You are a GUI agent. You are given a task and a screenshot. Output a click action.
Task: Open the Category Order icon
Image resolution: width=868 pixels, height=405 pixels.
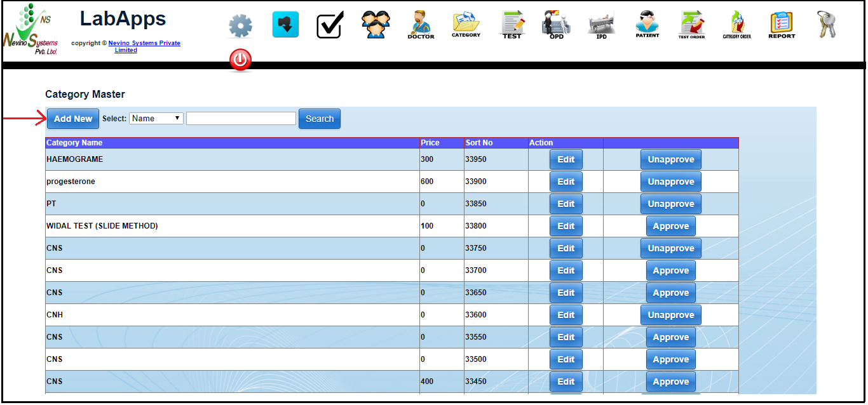coord(736,25)
